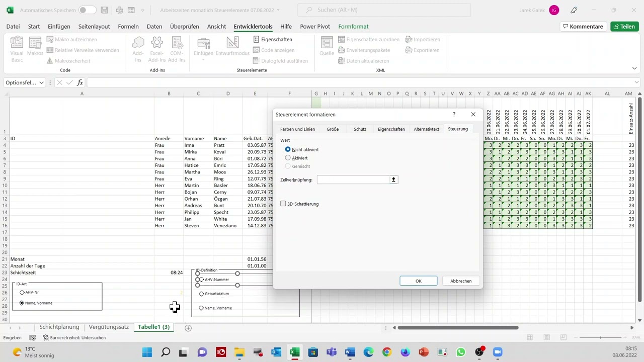Open Quick Access Toolbar customize arrow
Image resolution: width=644 pixels, height=362 pixels.
coord(143,10)
